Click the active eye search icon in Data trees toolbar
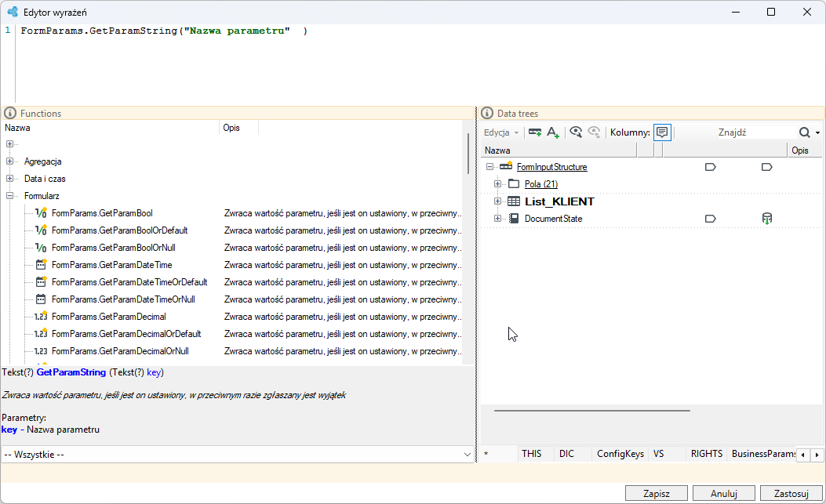Image resolution: width=826 pixels, height=504 pixels. [x=576, y=132]
